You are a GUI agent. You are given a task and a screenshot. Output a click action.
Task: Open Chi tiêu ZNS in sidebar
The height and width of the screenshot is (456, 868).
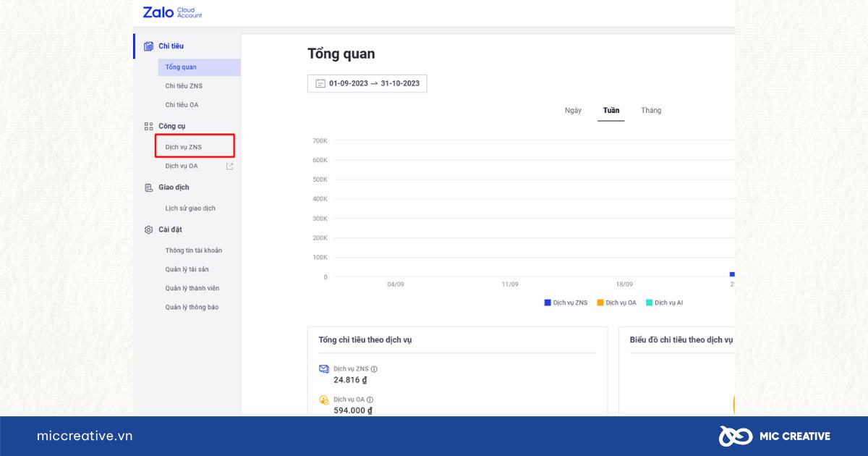pos(184,86)
